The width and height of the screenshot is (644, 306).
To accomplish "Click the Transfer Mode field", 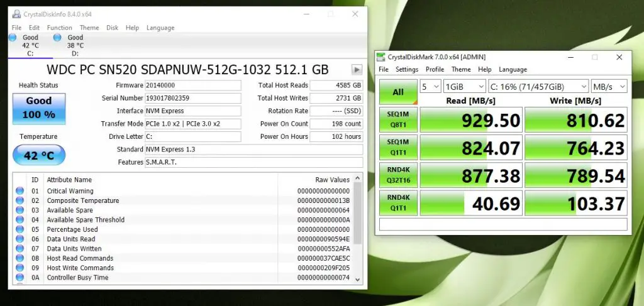I will [x=193, y=123].
